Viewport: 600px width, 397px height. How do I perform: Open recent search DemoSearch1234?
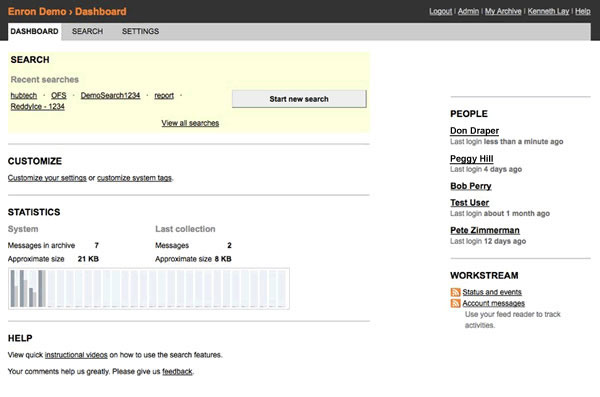tap(110, 95)
